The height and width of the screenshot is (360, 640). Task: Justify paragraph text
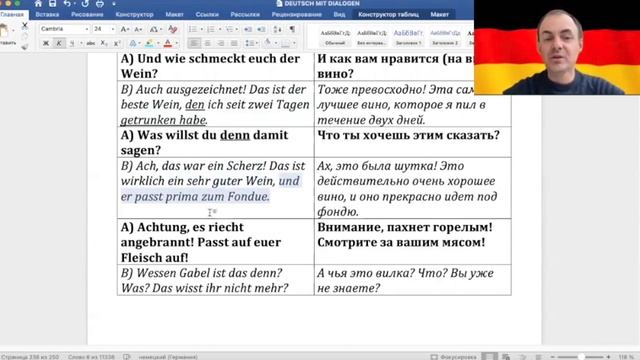pos(234,43)
